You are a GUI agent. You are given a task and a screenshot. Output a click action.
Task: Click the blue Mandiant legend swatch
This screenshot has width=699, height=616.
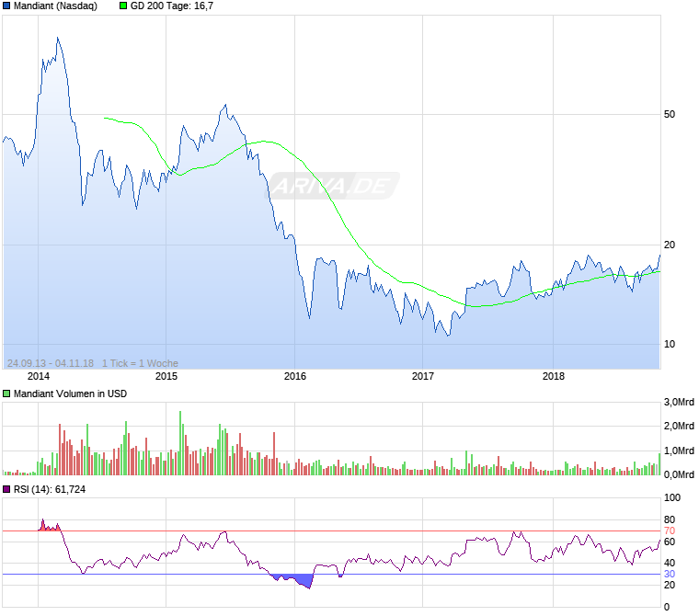6,6
